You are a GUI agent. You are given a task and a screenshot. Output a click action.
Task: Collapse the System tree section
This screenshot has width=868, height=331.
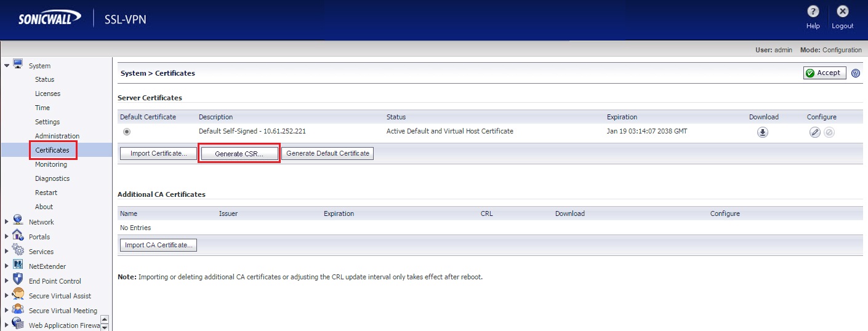(x=7, y=65)
